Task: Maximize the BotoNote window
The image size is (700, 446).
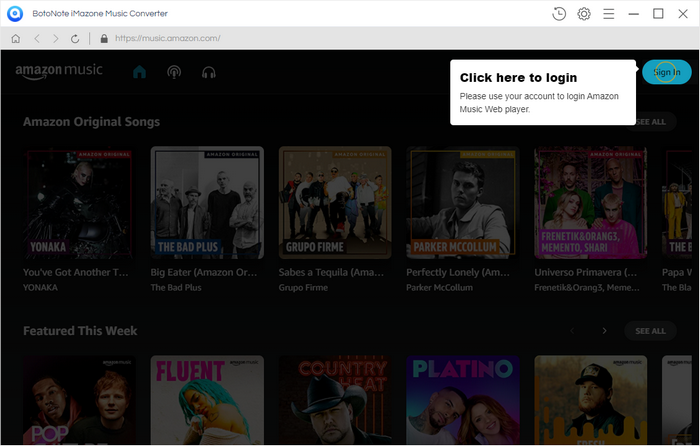Action: click(x=658, y=14)
